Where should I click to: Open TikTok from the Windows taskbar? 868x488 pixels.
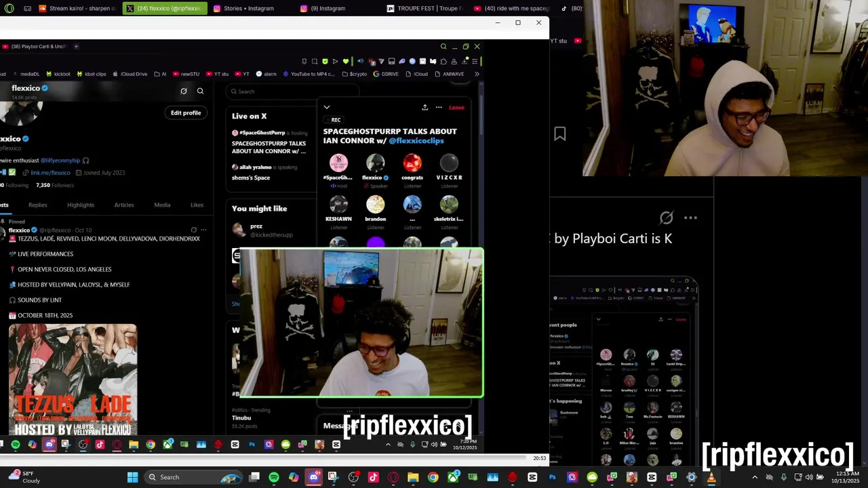coord(373,477)
